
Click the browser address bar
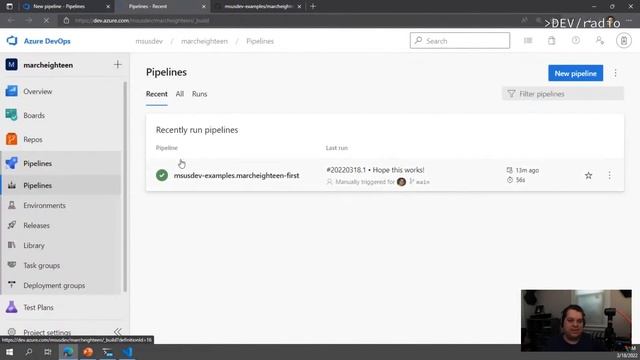coord(286,20)
